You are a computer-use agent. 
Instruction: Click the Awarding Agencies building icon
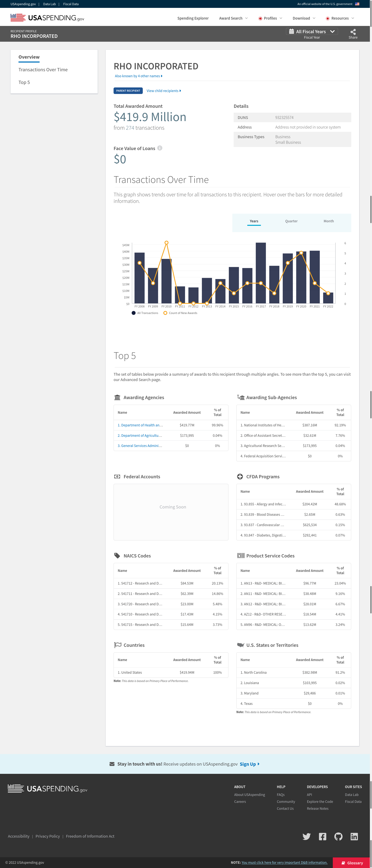pyautogui.click(x=117, y=397)
